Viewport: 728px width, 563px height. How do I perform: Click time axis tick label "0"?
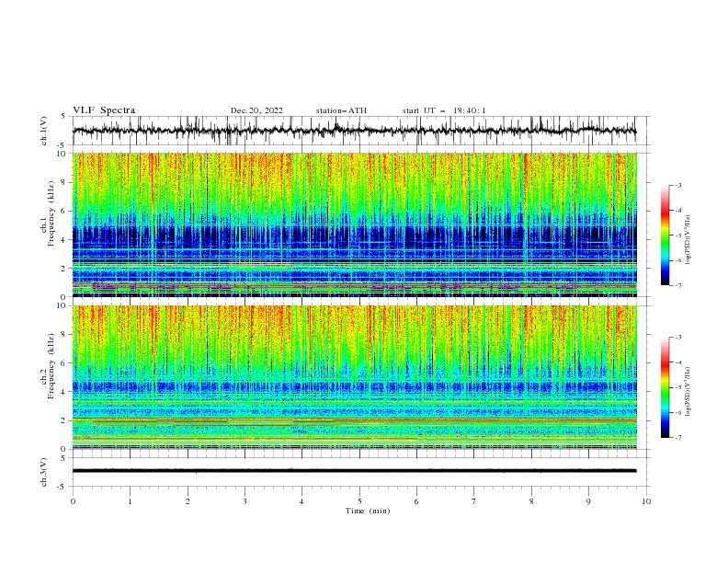73,501
